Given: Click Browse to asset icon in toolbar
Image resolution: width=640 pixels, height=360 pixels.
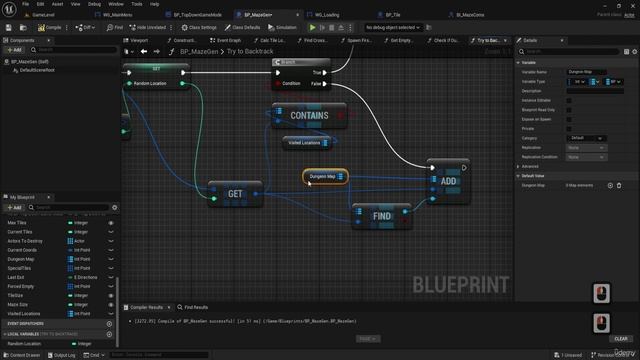Looking at the screenshot, I should 23,27.
